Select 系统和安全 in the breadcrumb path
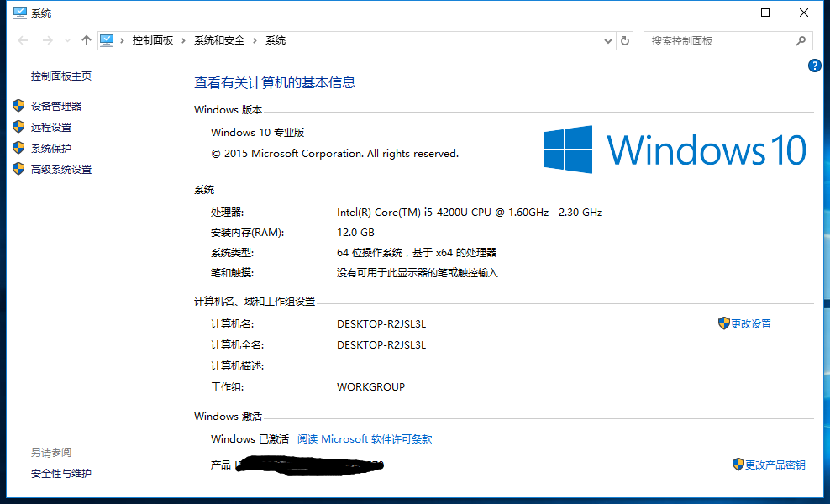This screenshot has height=504, width=830. (x=219, y=40)
